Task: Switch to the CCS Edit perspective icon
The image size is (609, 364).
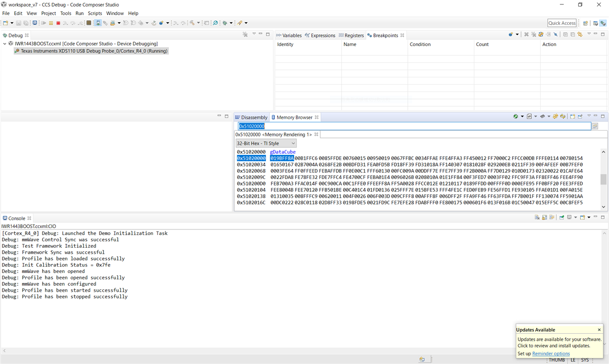Action: point(596,23)
